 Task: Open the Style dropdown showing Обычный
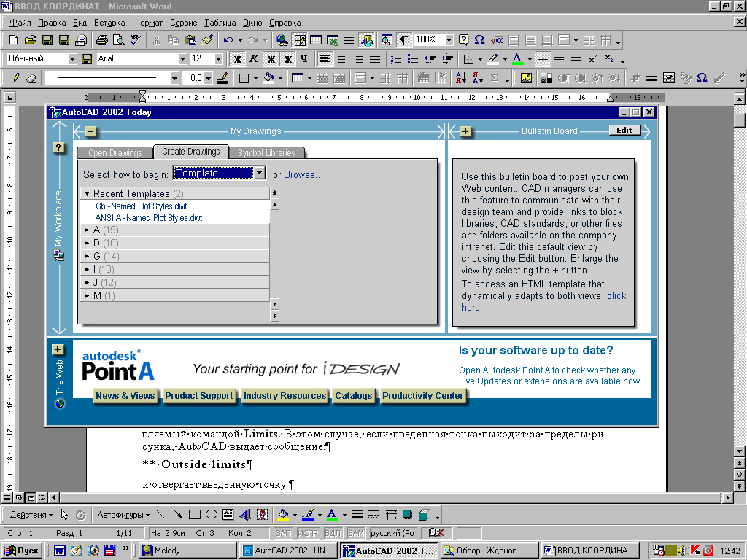(x=72, y=59)
